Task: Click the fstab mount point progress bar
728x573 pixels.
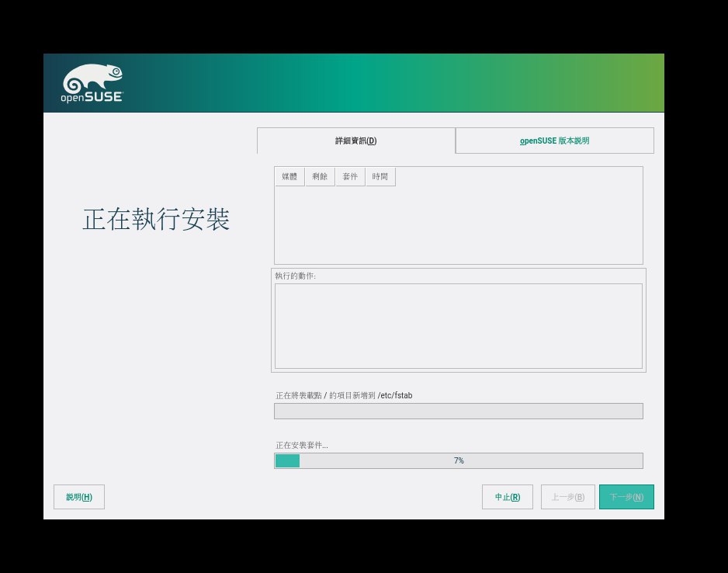Action: pyautogui.click(x=459, y=411)
